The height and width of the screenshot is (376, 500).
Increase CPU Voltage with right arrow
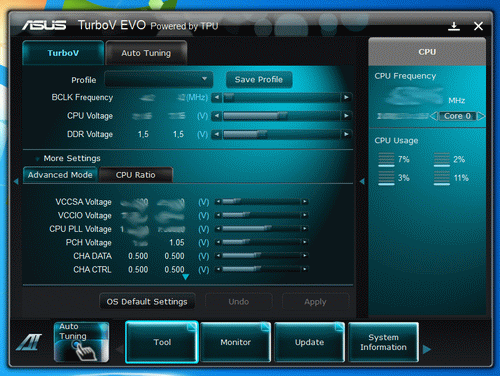pyautogui.click(x=346, y=116)
